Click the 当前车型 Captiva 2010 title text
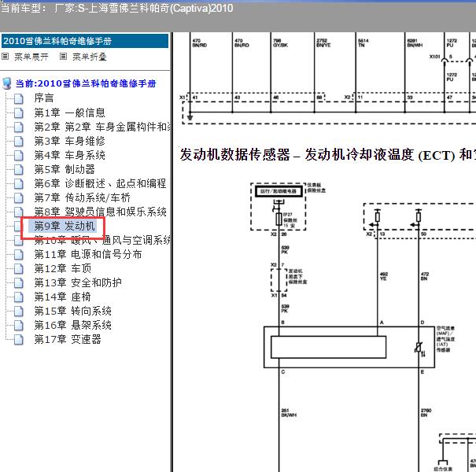The image size is (476, 472). tap(116, 8)
